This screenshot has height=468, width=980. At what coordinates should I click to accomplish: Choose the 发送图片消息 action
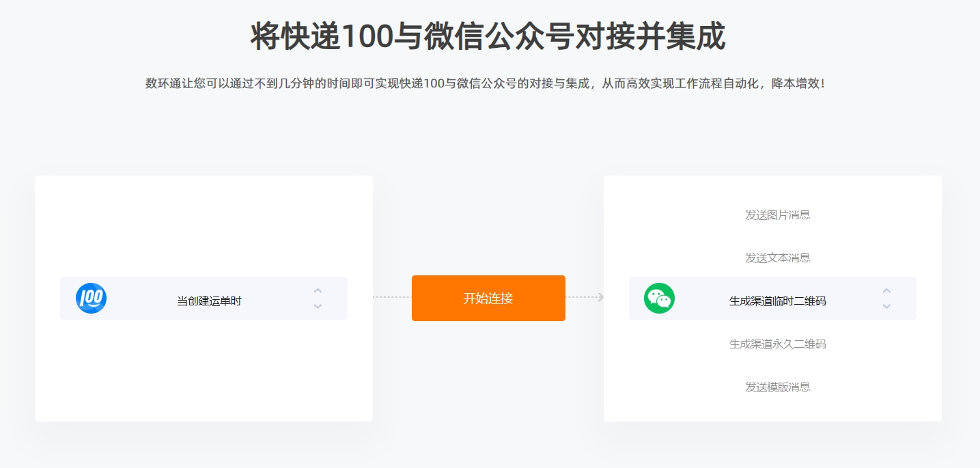pyautogui.click(x=777, y=215)
